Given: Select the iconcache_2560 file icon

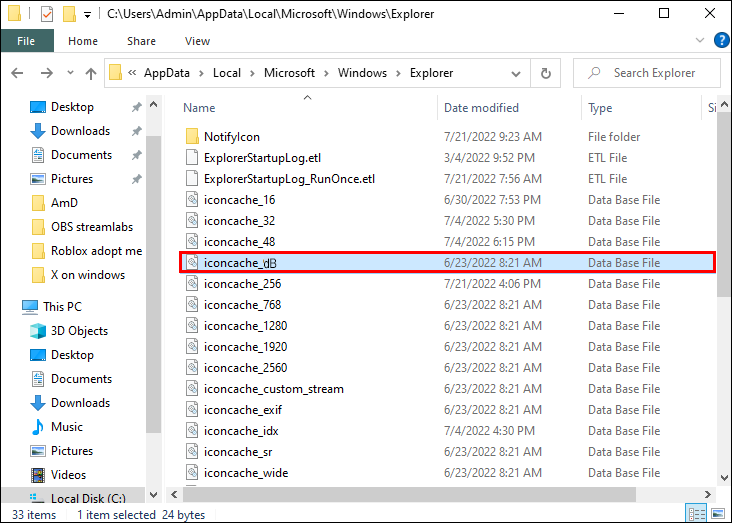Looking at the screenshot, I should (192, 368).
